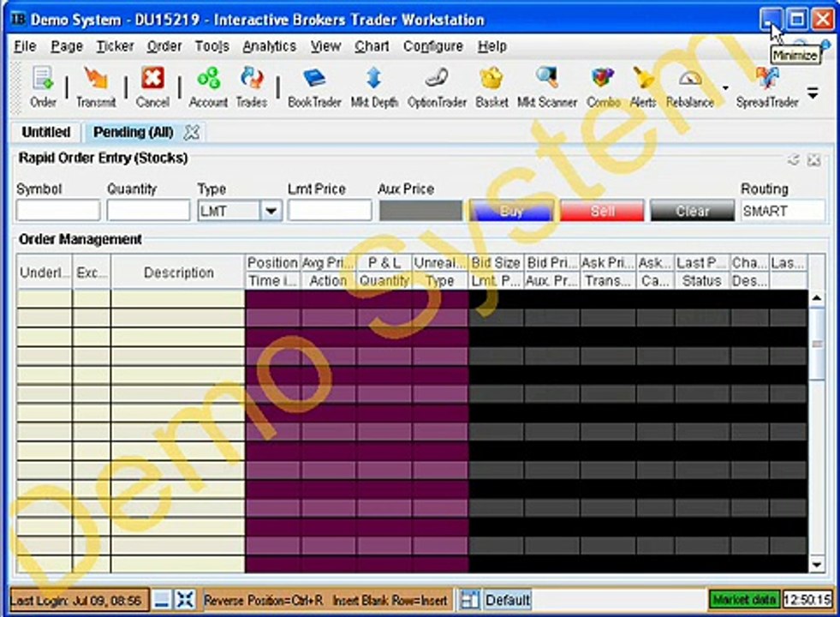Click the Default layout label in status bar
The width and height of the screenshot is (840, 617).
click(x=507, y=599)
